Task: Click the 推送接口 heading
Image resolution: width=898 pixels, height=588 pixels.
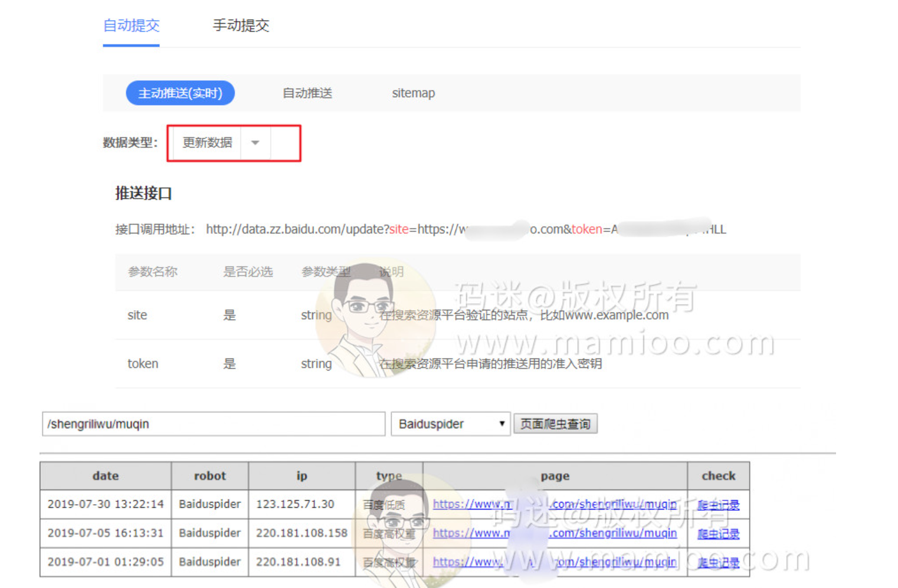Action: click(143, 193)
